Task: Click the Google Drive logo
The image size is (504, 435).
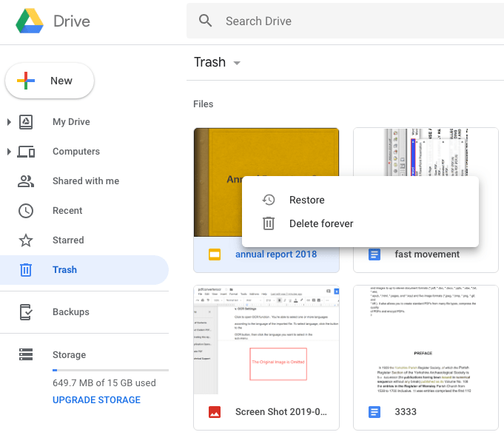Action: tap(30, 21)
